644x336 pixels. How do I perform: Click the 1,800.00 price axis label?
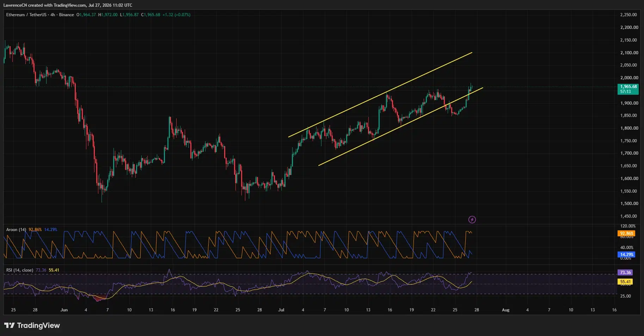click(x=629, y=128)
